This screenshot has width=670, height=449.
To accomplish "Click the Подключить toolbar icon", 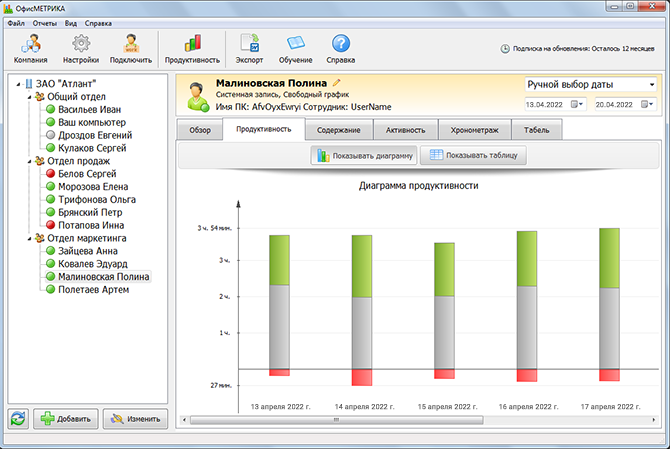I will [x=130, y=47].
